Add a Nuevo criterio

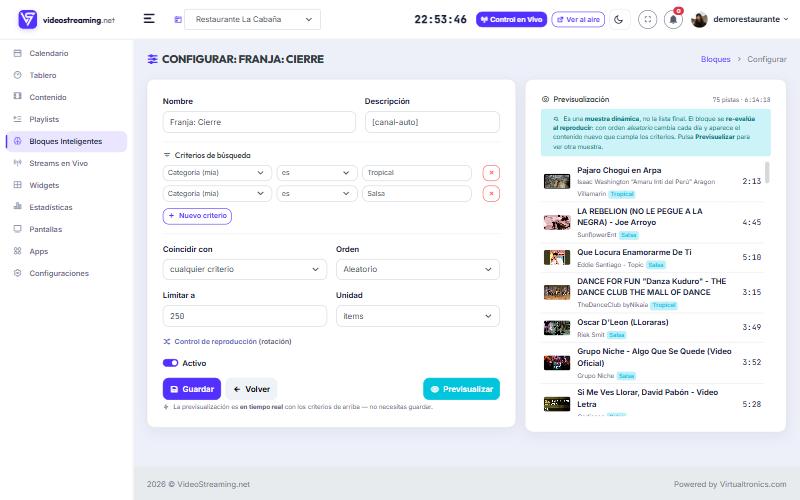(x=197, y=216)
